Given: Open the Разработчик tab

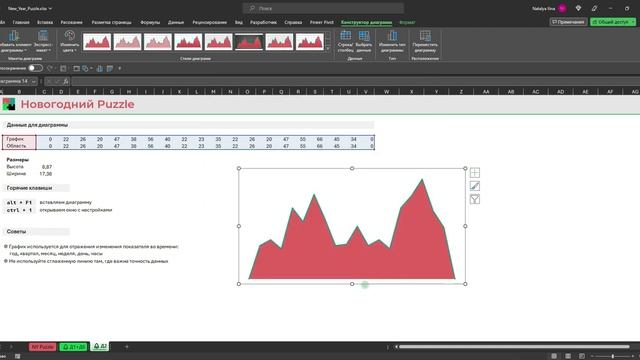Looking at the screenshot, I should [x=263, y=22].
